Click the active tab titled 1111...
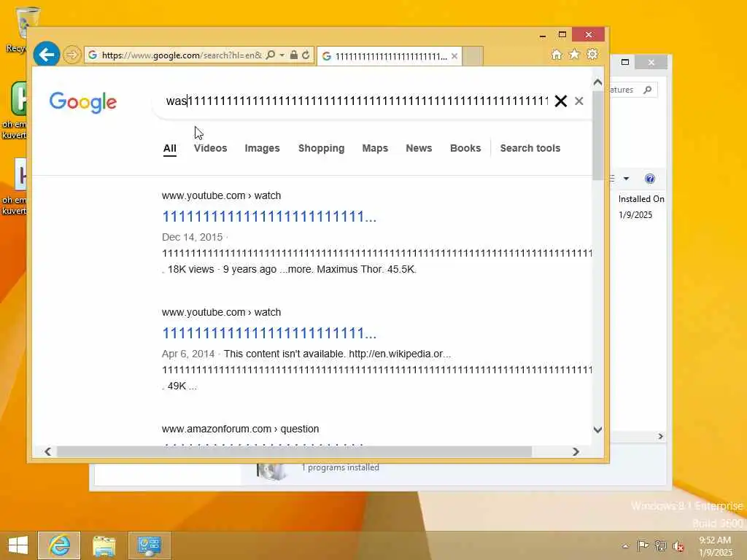Viewport: 747px width, 560px height. 390,56
